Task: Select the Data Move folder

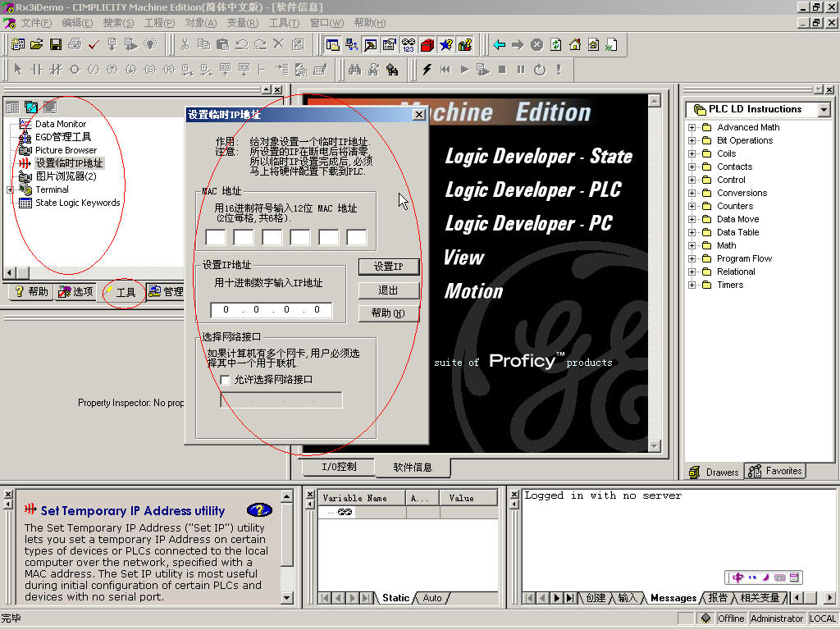Action: click(x=737, y=219)
